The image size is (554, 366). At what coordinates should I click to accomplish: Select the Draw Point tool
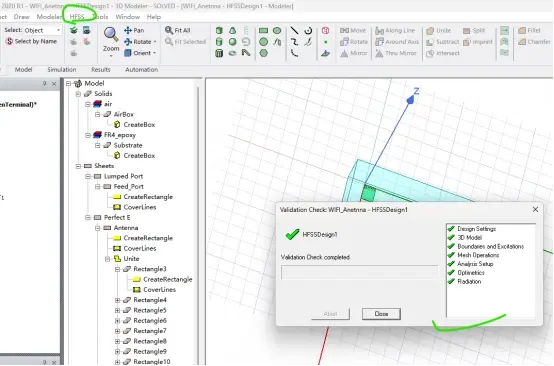pyautogui.click(x=326, y=42)
